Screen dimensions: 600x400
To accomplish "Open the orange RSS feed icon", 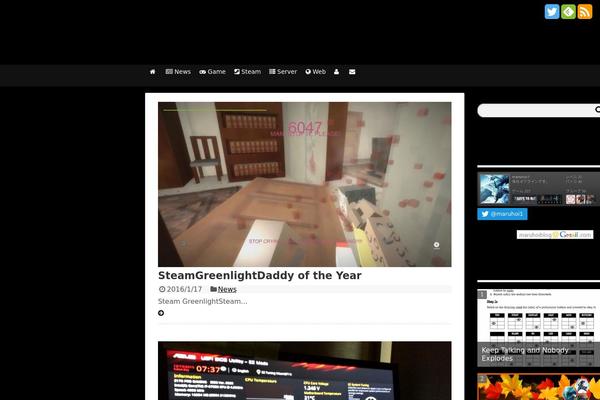I will pos(585,12).
